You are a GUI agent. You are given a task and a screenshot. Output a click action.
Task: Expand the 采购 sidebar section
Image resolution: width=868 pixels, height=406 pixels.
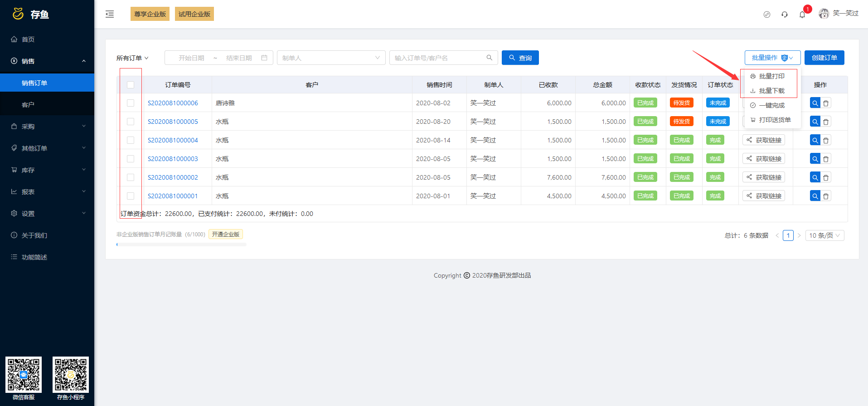47,127
